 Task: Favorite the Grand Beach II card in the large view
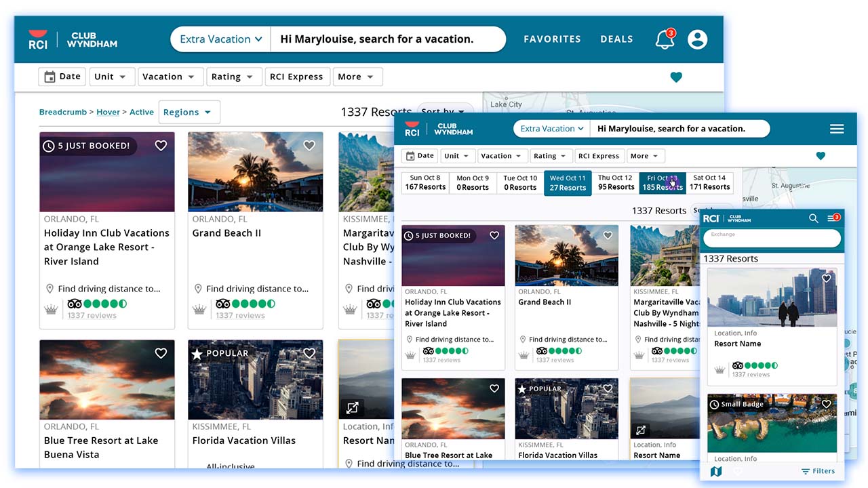pyautogui.click(x=309, y=145)
